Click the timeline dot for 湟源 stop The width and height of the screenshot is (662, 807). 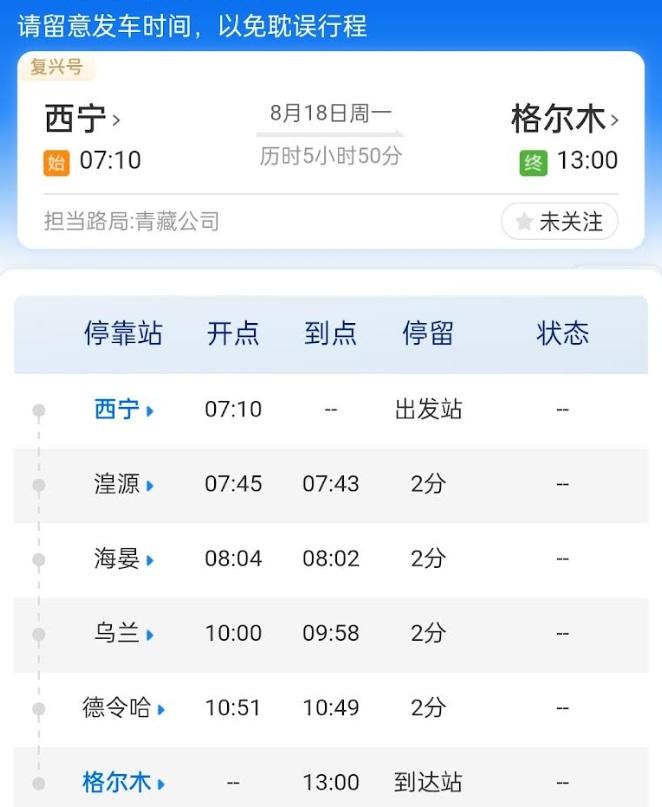tap(39, 485)
